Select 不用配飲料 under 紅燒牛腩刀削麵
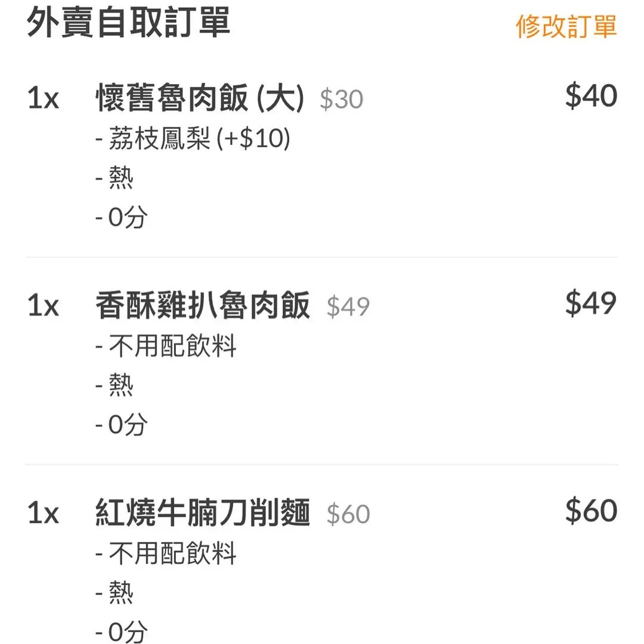Viewport: 644px width, 644px height. [172, 554]
